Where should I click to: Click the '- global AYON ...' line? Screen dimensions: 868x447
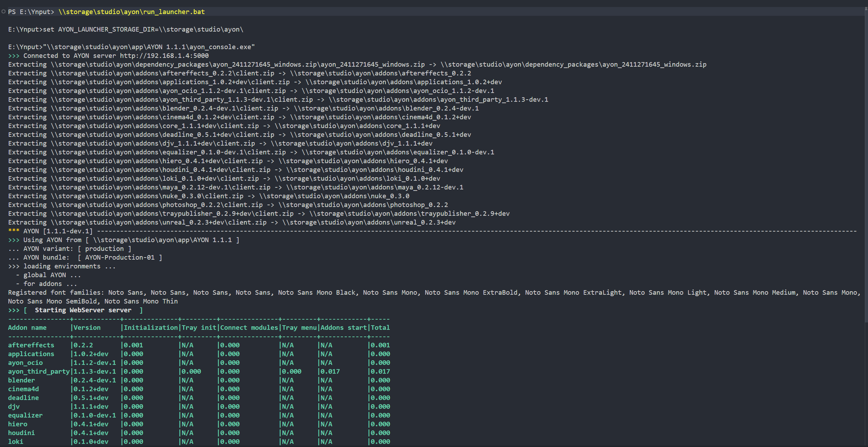[48, 275]
